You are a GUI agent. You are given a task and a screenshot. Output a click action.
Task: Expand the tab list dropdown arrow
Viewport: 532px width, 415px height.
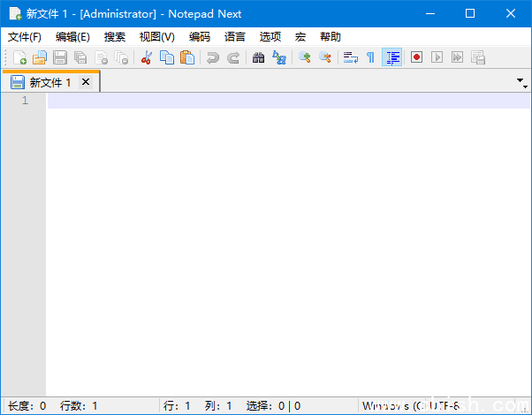click(x=522, y=83)
